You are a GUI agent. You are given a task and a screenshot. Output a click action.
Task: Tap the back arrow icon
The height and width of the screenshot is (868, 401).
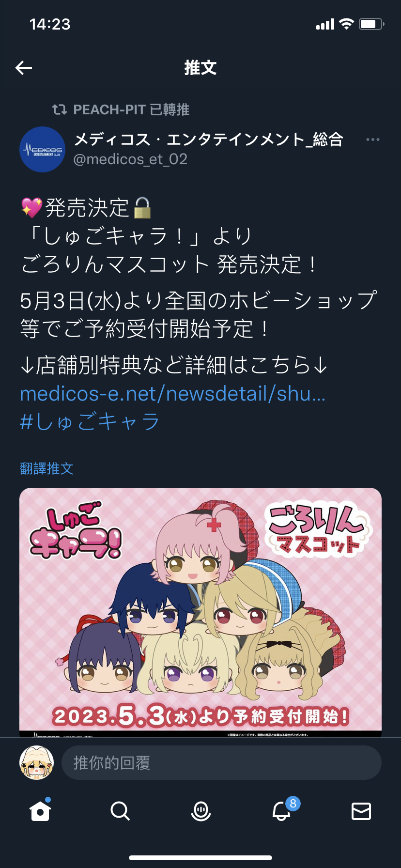[x=24, y=68]
